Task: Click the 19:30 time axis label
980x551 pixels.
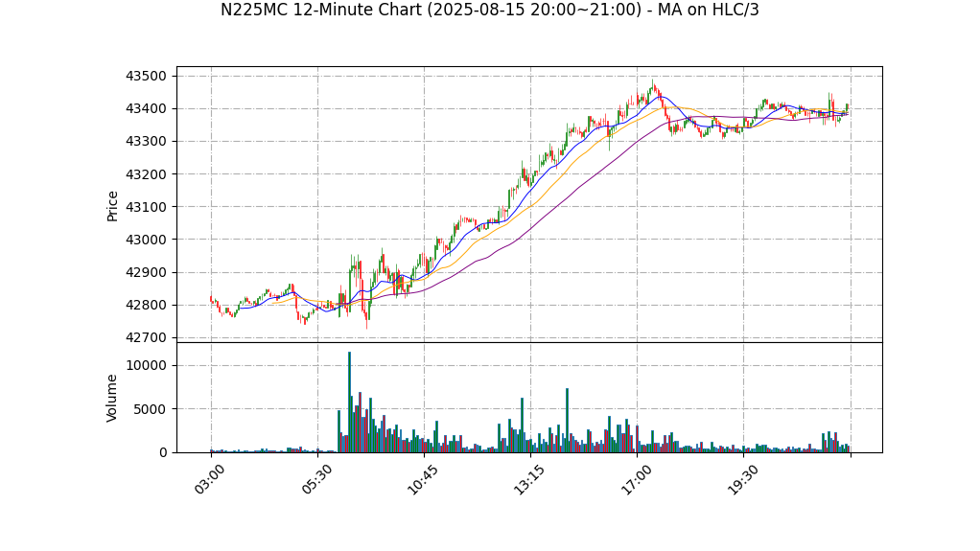Action: click(x=741, y=480)
